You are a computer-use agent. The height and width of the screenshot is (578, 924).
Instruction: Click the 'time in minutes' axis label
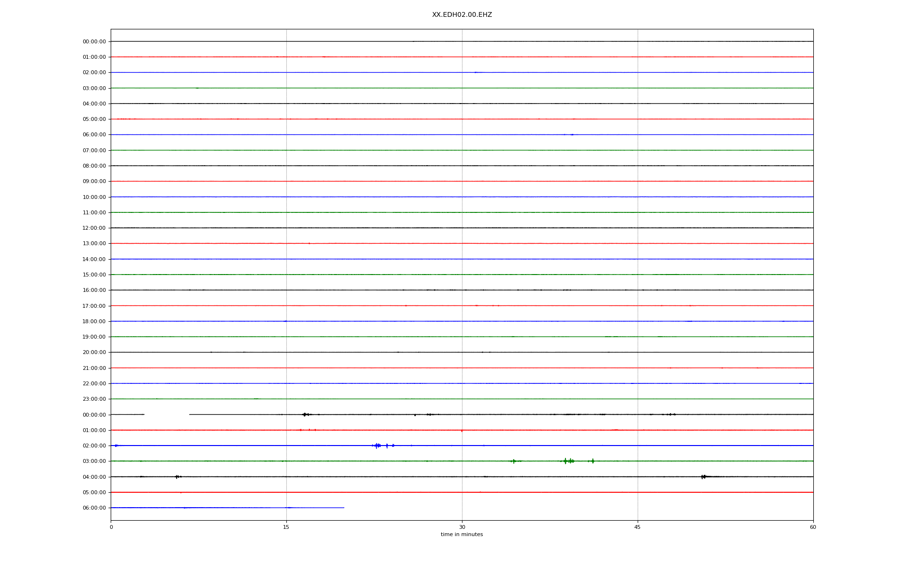[462, 535]
